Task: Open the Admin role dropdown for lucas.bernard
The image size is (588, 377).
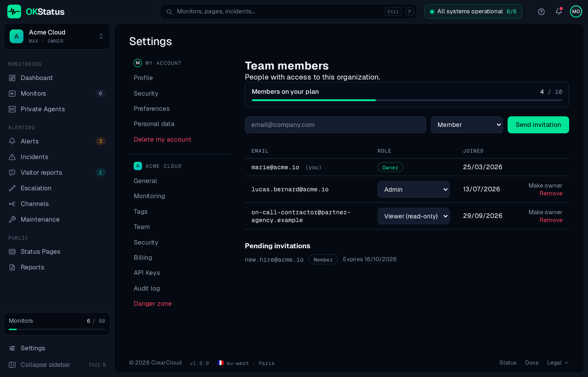Action: pos(413,189)
